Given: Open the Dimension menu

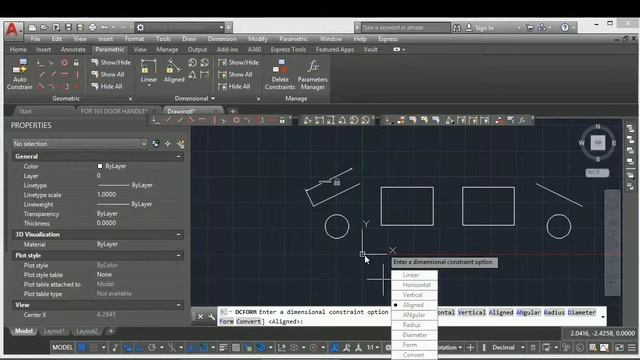Looking at the screenshot, I should [222, 39].
